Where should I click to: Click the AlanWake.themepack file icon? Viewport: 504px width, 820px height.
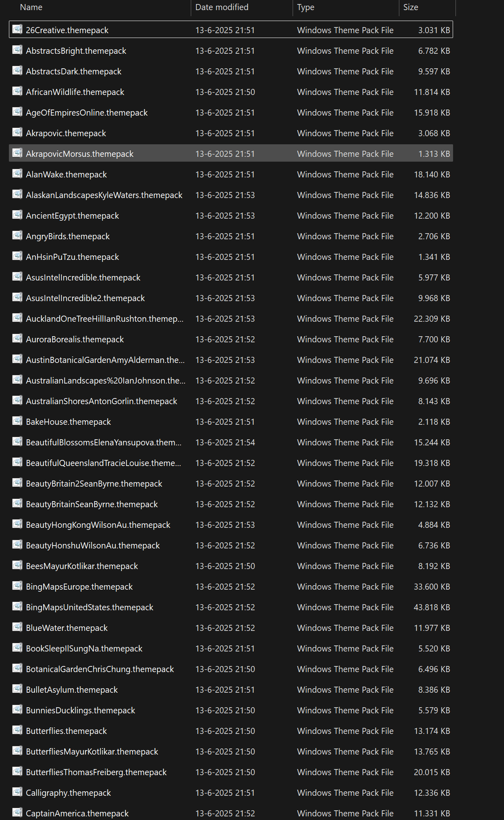point(17,174)
